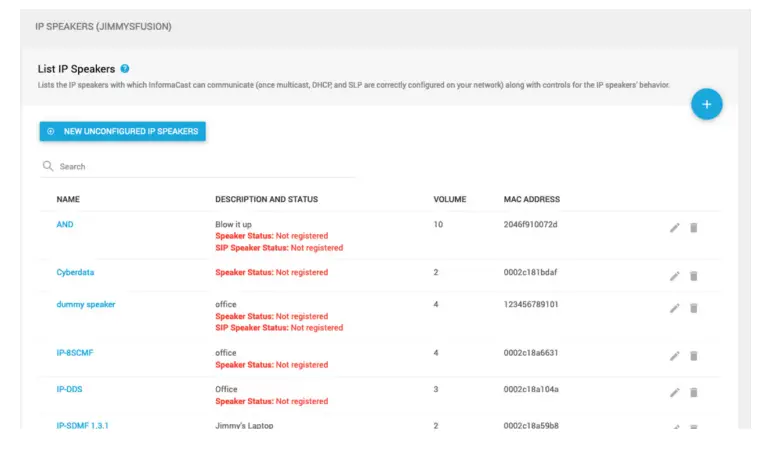Click the blue add speaker plus button
Image resolution: width=768 pixels, height=454 pixels.
[x=706, y=104]
